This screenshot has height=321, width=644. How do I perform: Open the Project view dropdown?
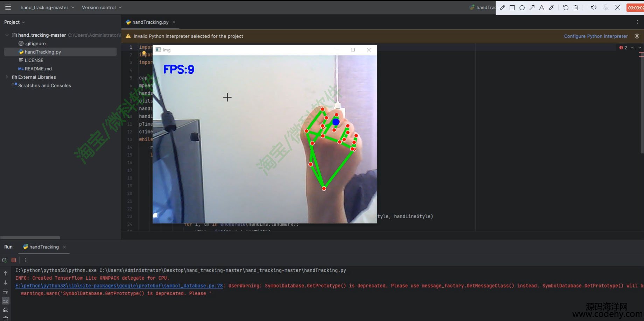point(15,22)
